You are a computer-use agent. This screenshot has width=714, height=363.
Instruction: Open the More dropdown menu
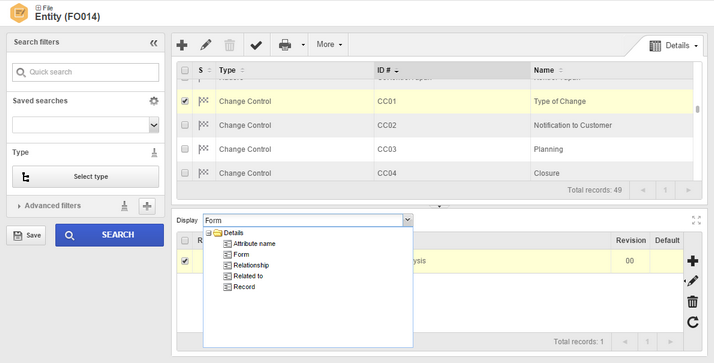point(329,45)
